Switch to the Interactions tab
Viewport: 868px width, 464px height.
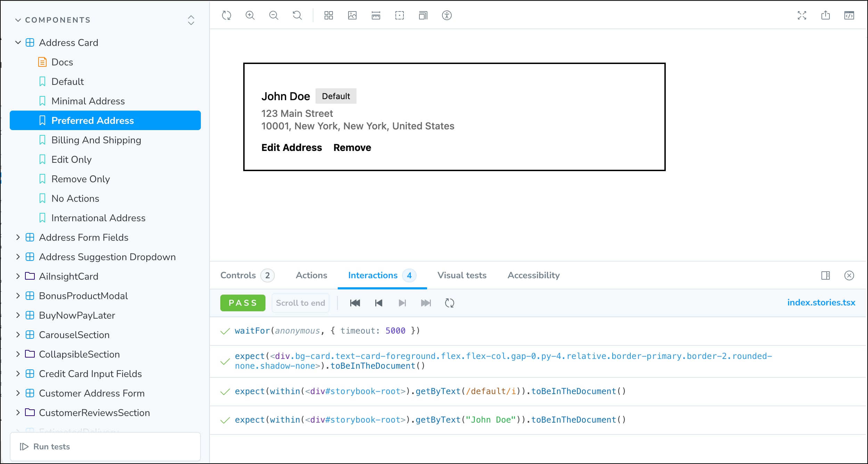(382, 275)
